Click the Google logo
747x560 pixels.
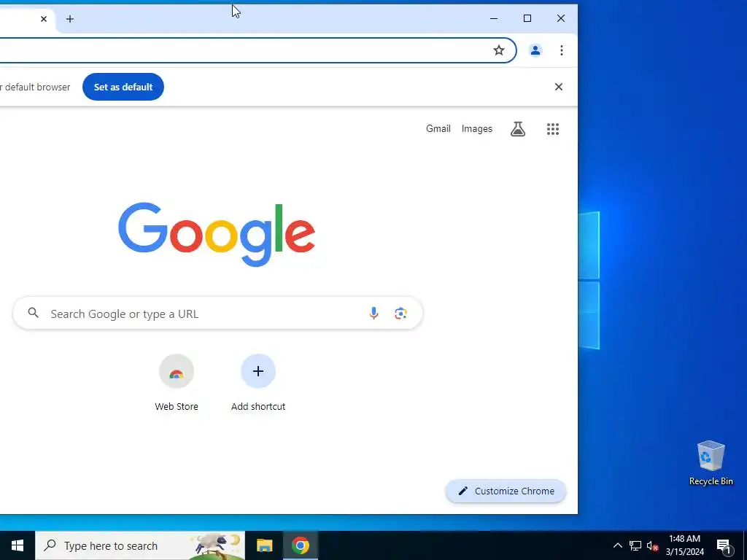click(217, 234)
